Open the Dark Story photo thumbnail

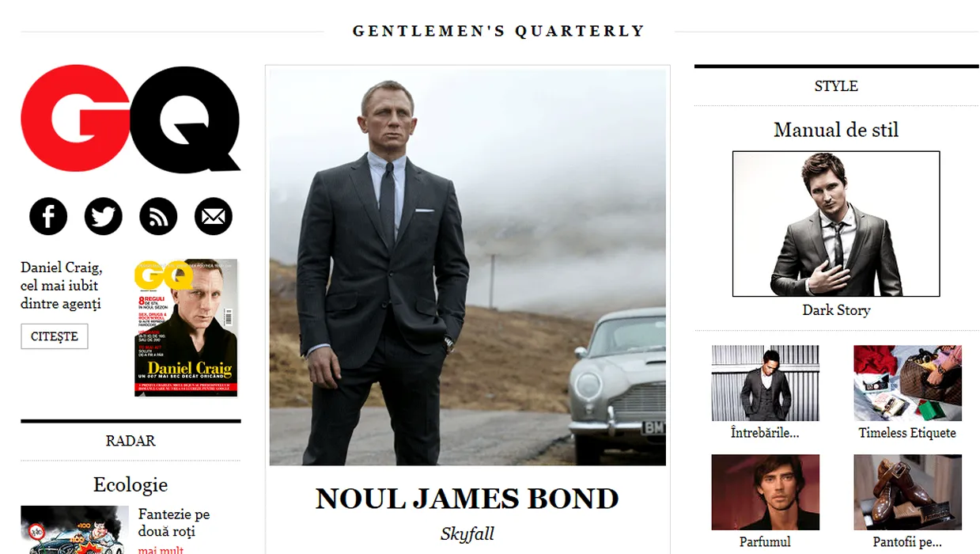pos(836,224)
